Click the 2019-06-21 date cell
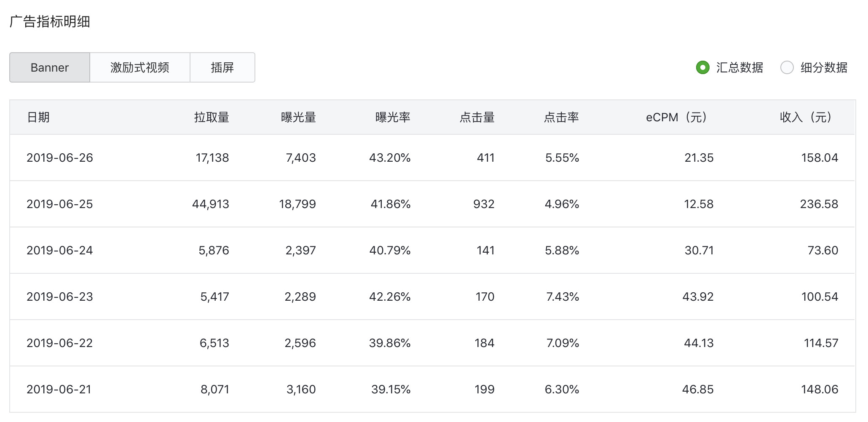Image resolution: width=868 pixels, height=422 pixels. [59, 389]
